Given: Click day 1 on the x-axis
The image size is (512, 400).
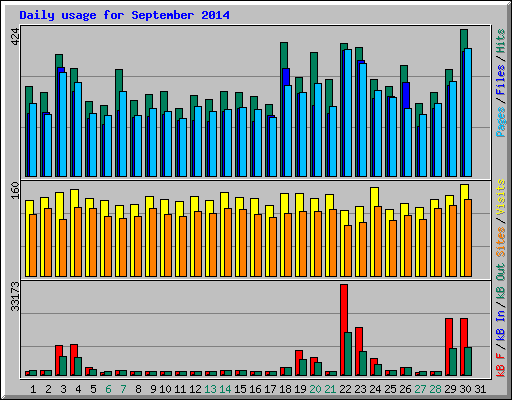Looking at the screenshot, I should click(33, 389).
